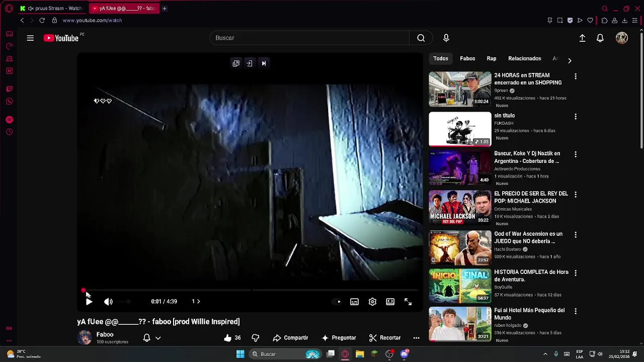The height and width of the screenshot is (362, 644).
Task: Open WhatsApp in Opera sidebar
Action: tap(9, 102)
